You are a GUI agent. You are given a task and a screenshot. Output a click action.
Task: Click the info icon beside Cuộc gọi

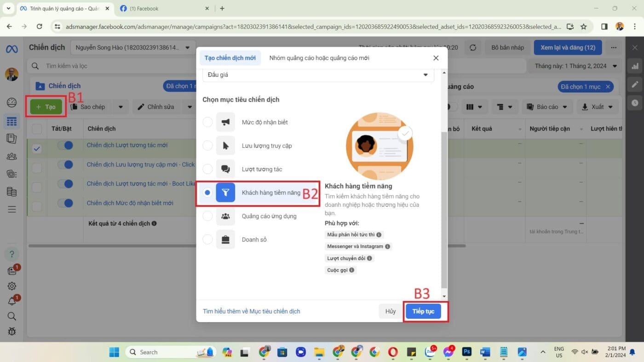click(352, 270)
